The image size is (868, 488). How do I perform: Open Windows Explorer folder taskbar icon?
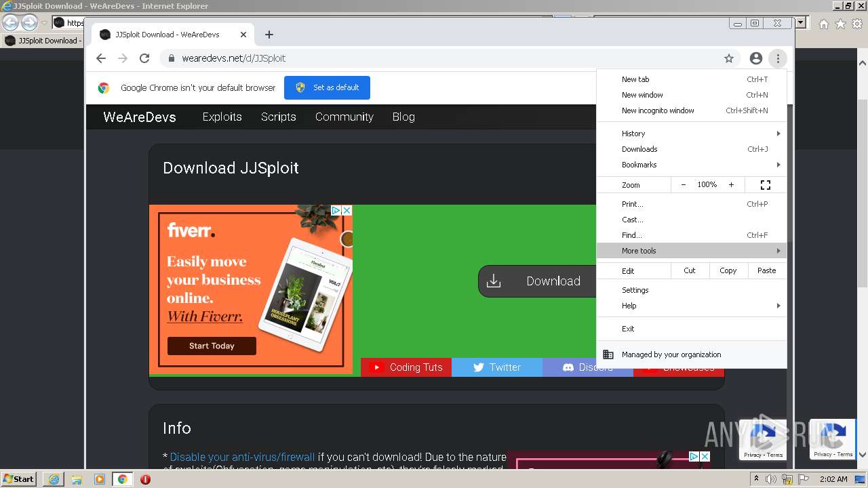click(77, 479)
